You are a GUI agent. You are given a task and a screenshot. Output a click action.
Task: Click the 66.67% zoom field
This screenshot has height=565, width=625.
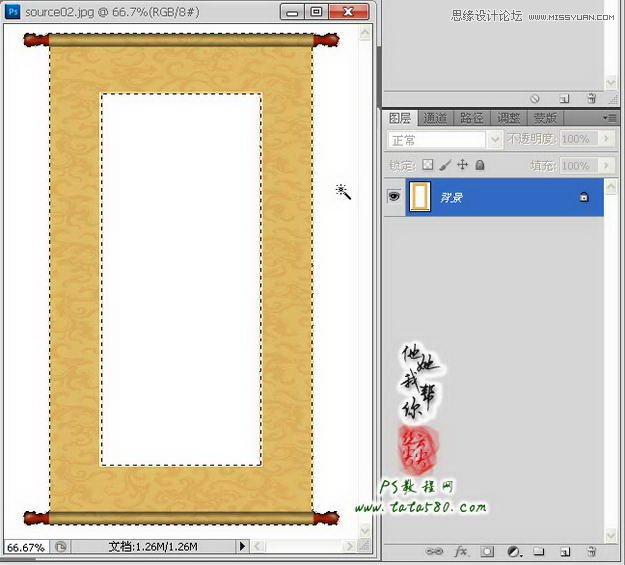26,547
